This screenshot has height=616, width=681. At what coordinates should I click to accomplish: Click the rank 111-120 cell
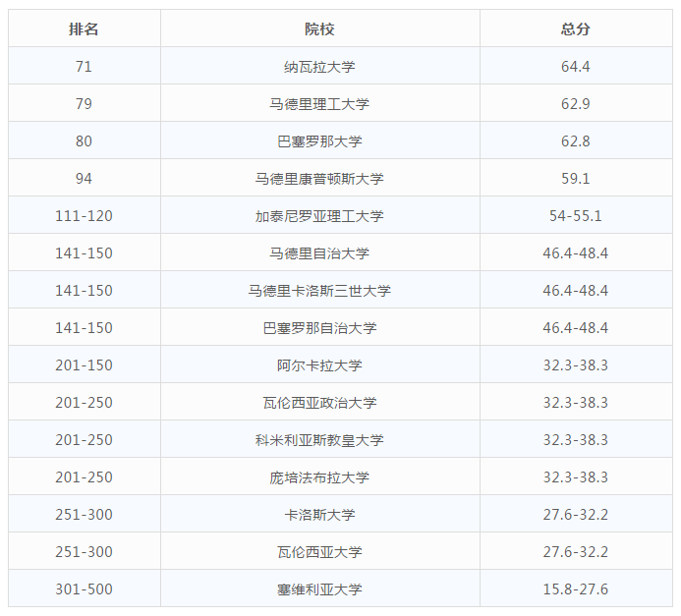(84, 216)
